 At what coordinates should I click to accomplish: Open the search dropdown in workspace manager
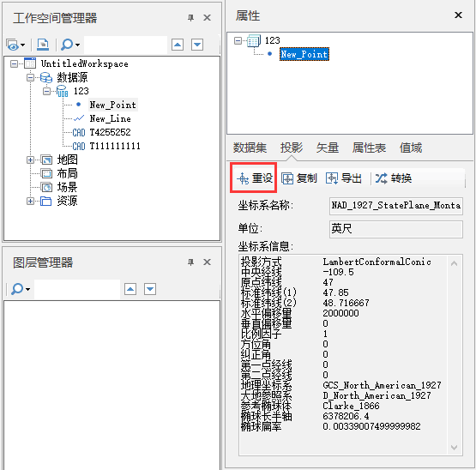pyautogui.click(x=70, y=45)
